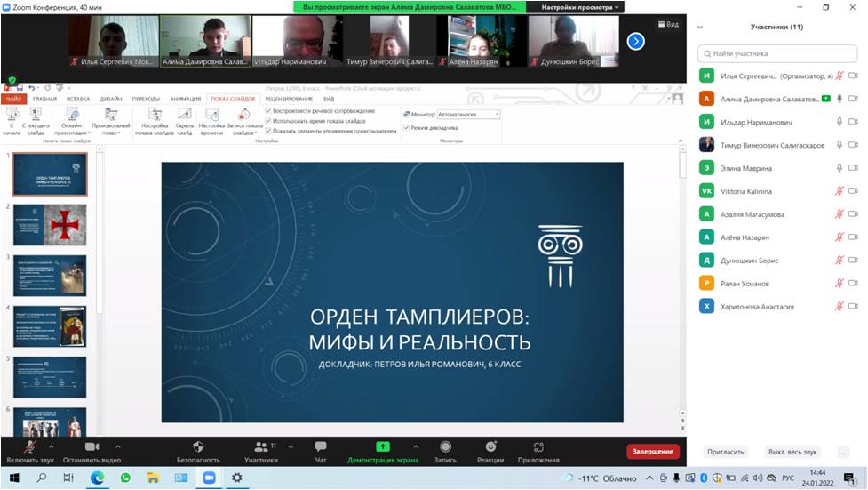The image size is (868, 490).
Task: Open Reactions (Реакции) menu
Action: pyautogui.click(x=490, y=446)
